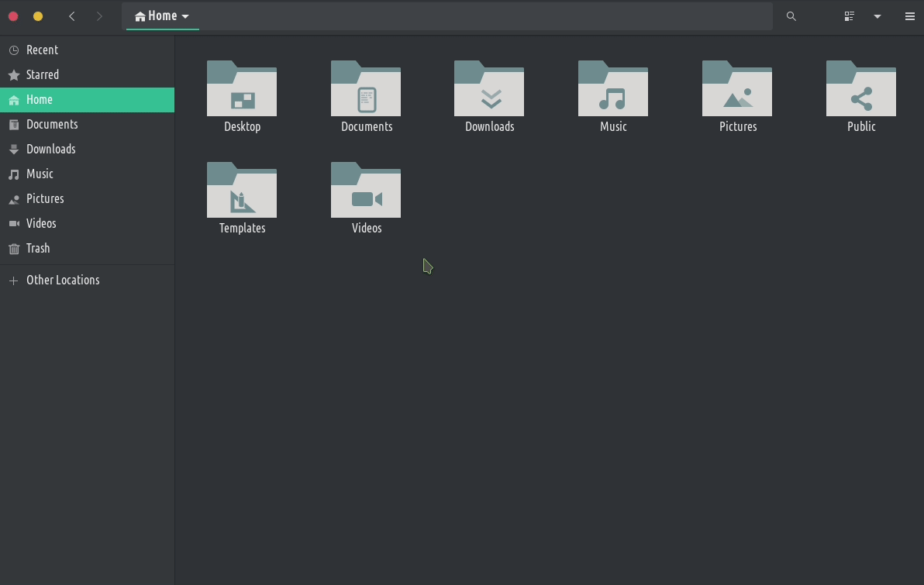The width and height of the screenshot is (924, 585).
Task: Open the hamburger menu
Action: click(910, 16)
